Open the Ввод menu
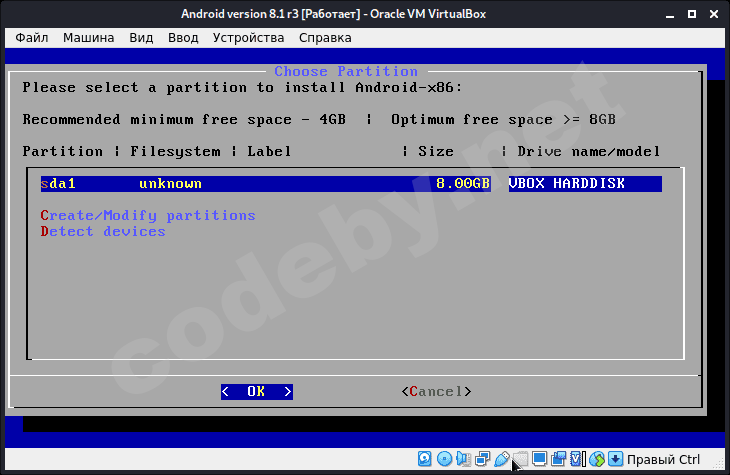The height and width of the screenshot is (475, 730). pos(183,37)
